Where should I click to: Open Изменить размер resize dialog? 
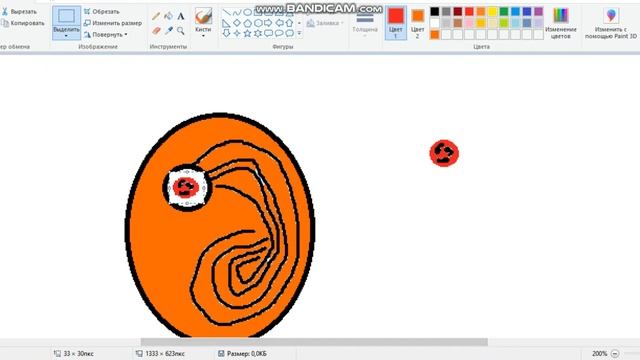(113, 23)
